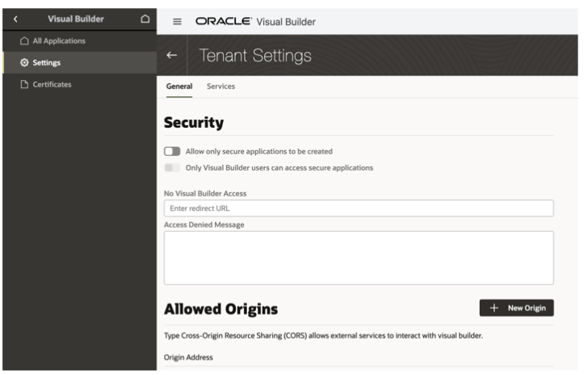Click the Access Denied Message label
This screenshot has width=588, height=375.
click(x=204, y=225)
